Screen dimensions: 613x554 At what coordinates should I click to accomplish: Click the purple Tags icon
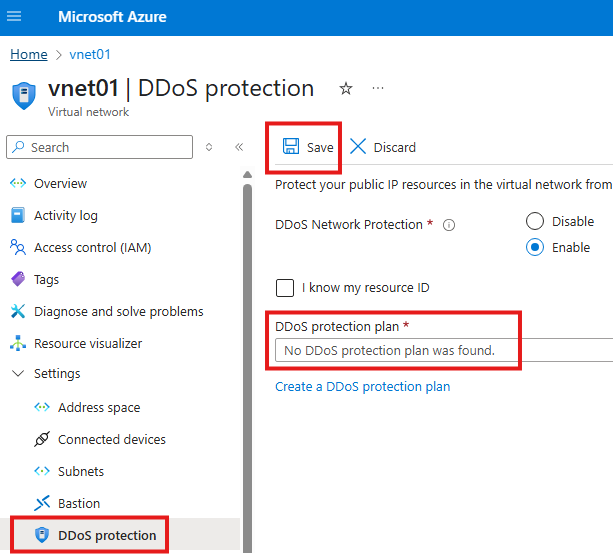pyautogui.click(x=18, y=279)
